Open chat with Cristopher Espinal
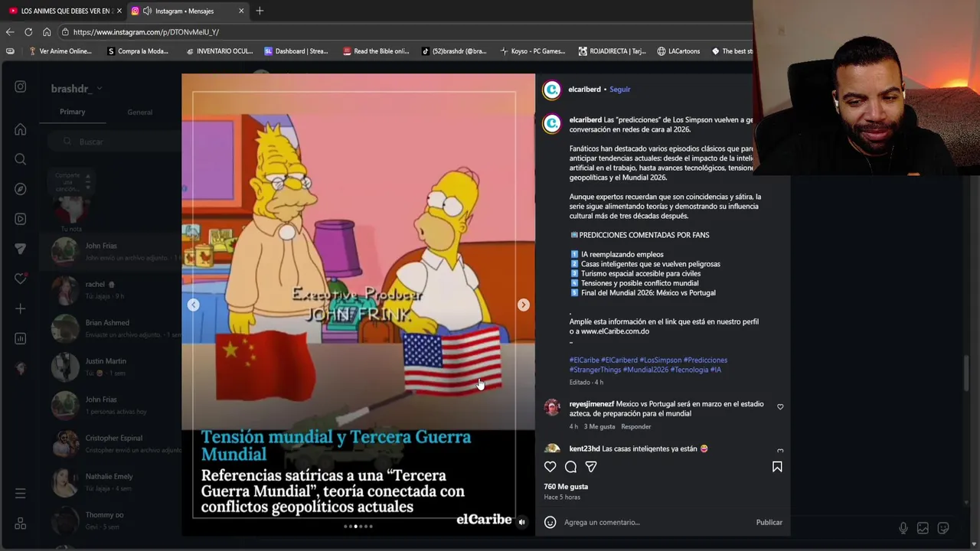980x551 pixels. coord(111,443)
